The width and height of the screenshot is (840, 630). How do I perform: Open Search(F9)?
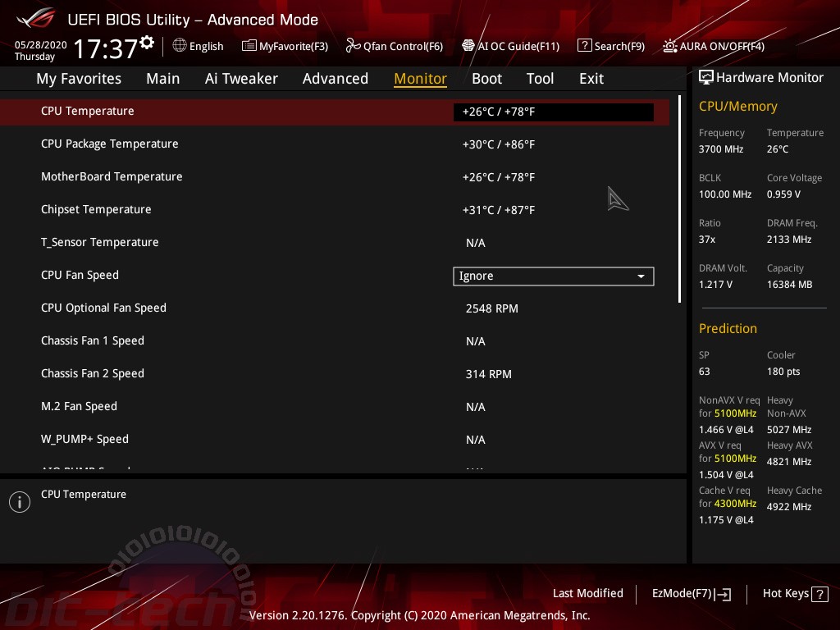click(x=611, y=46)
